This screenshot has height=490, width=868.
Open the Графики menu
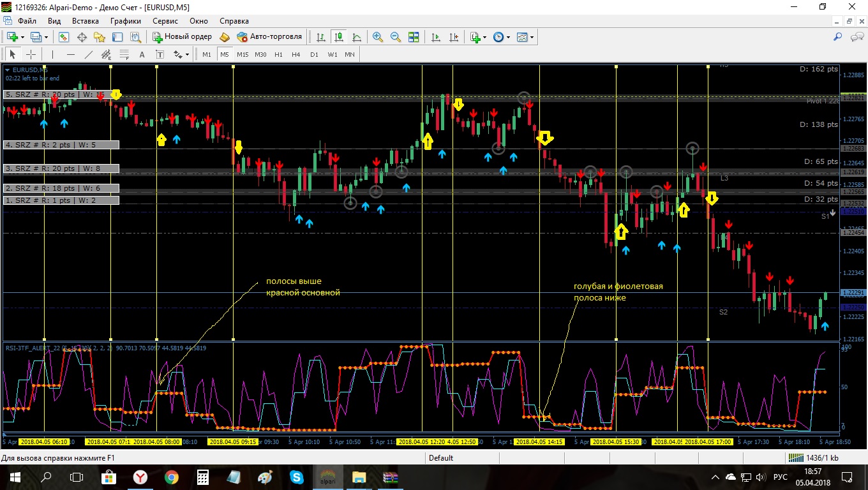(125, 21)
